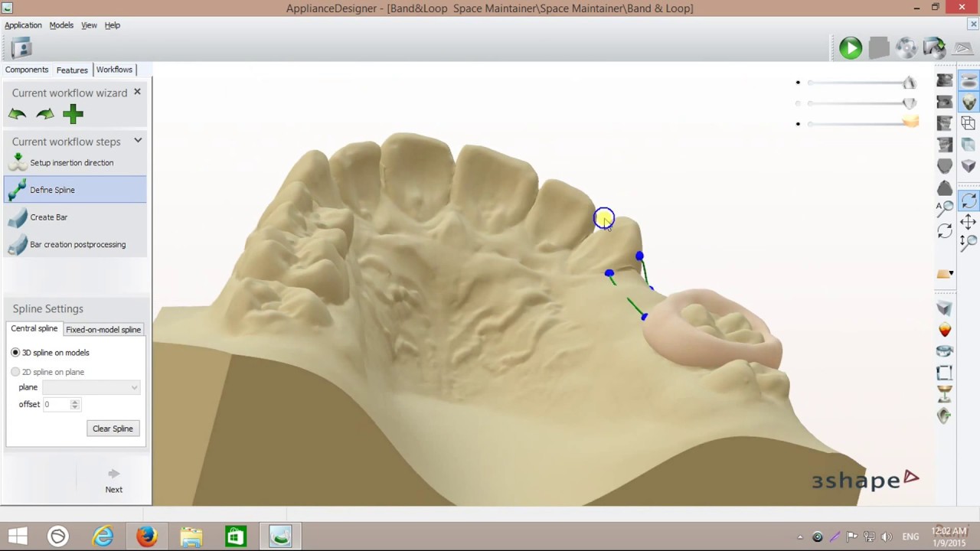This screenshot has height=551, width=980.
Task: Enable the wireframe cube display mode
Action: pyautogui.click(x=969, y=124)
